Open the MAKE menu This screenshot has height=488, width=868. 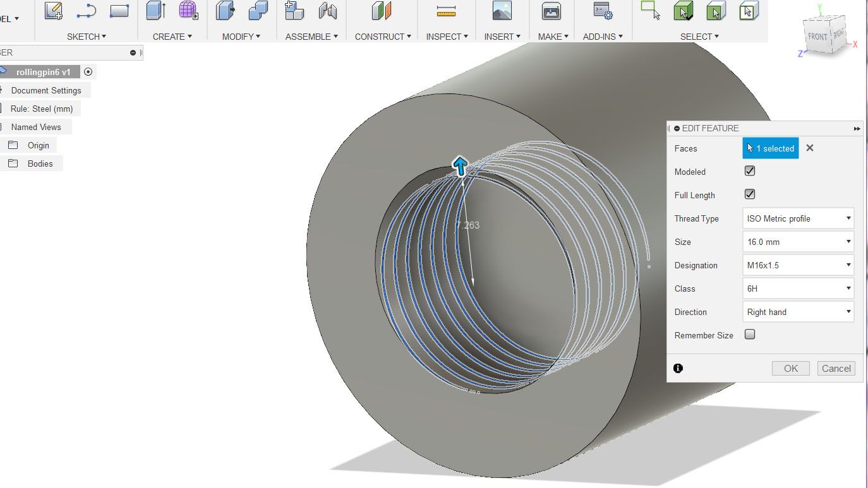click(x=553, y=37)
